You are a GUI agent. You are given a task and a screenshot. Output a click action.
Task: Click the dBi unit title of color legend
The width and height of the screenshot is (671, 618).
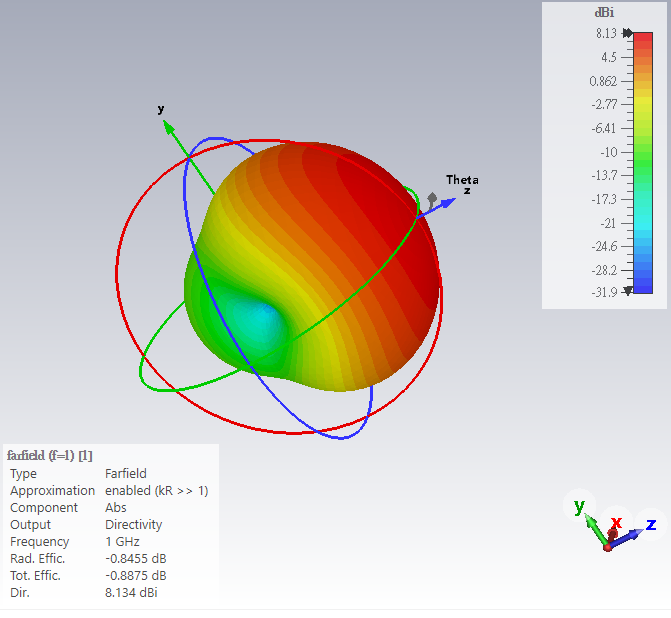[x=604, y=12]
